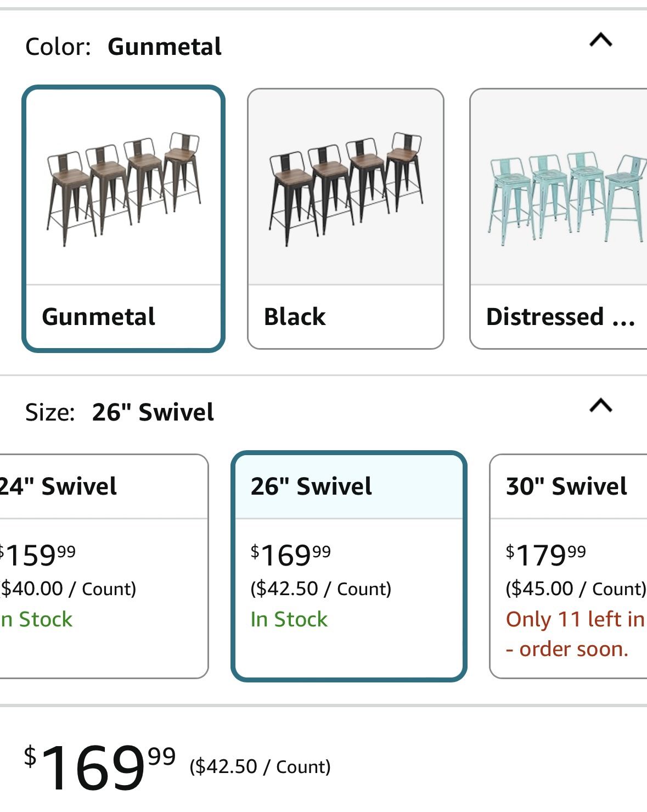
Task: Collapse the Size section chevron
Action: tap(600, 406)
